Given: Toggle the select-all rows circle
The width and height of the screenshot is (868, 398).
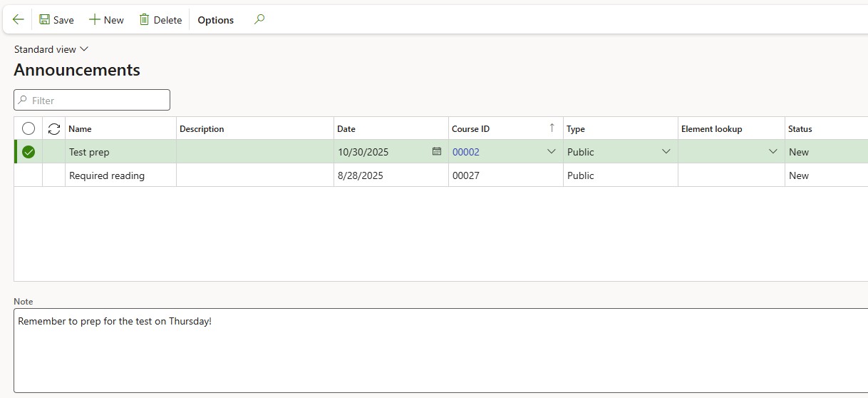Looking at the screenshot, I should click(x=29, y=129).
